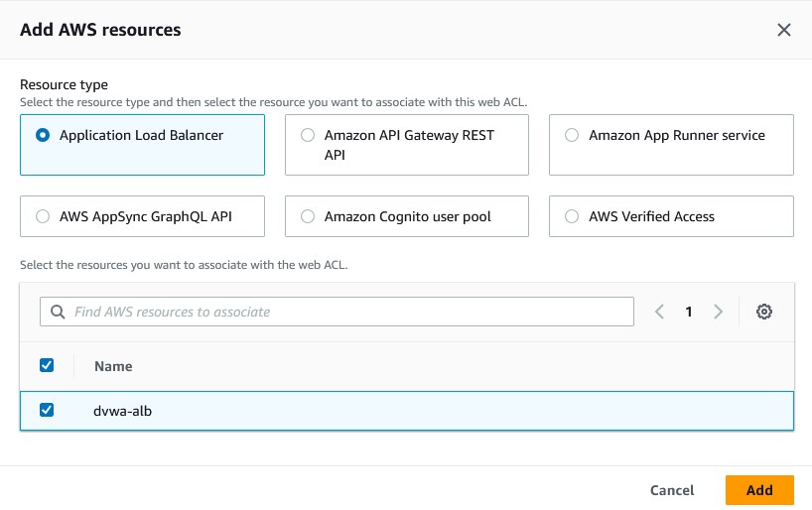
Task: Go to previous page of resources
Action: click(x=659, y=312)
